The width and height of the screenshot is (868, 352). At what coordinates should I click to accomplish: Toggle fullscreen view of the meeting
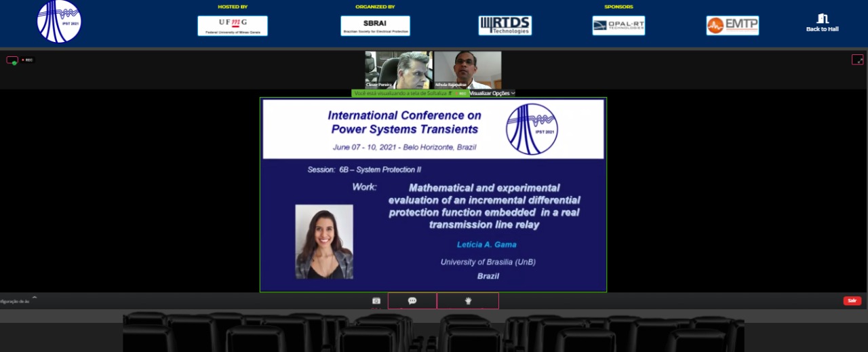[857, 60]
